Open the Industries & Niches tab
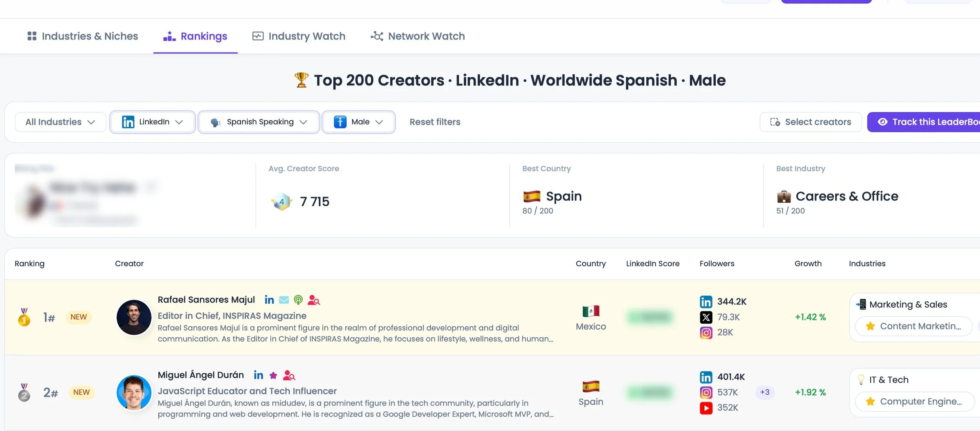The width and height of the screenshot is (980, 431). [x=83, y=36]
